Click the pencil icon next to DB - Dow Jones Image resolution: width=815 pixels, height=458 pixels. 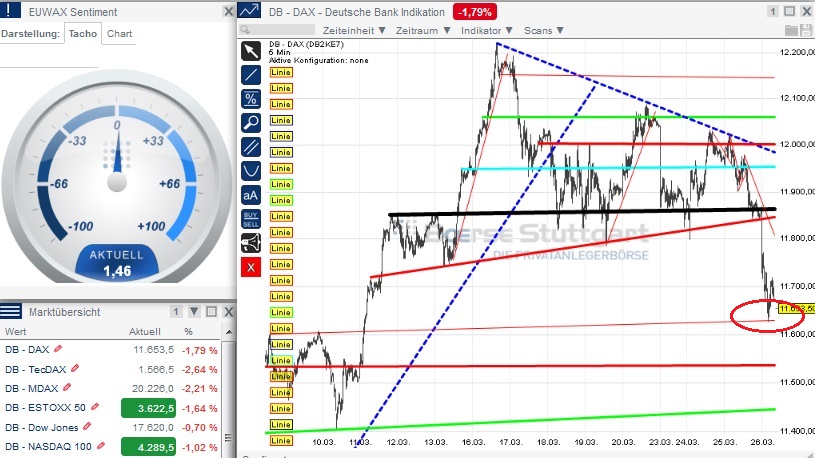click(87, 427)
